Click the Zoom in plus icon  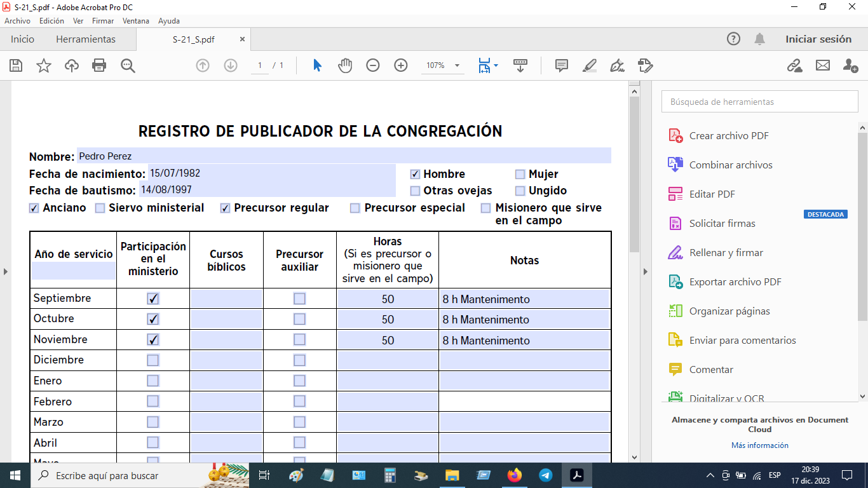(401, 65)
